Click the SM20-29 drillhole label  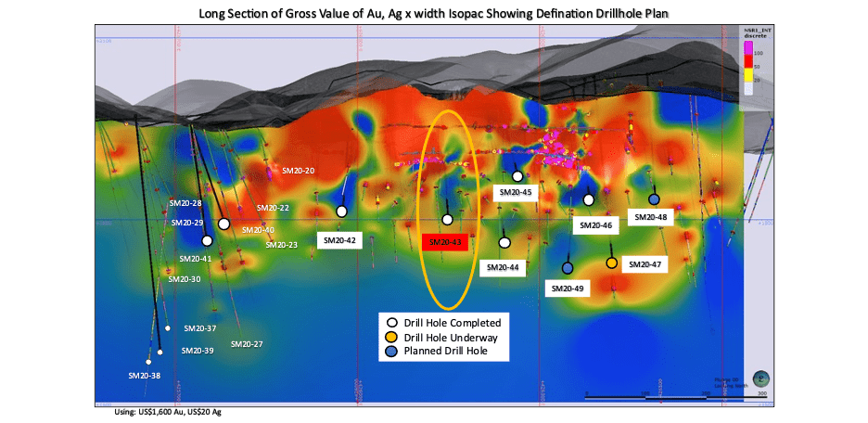point(187,223)
